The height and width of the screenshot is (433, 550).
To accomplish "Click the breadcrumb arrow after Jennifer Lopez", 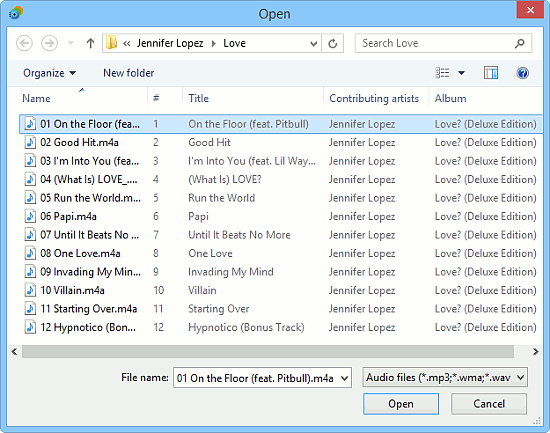I will coord(213,44).
